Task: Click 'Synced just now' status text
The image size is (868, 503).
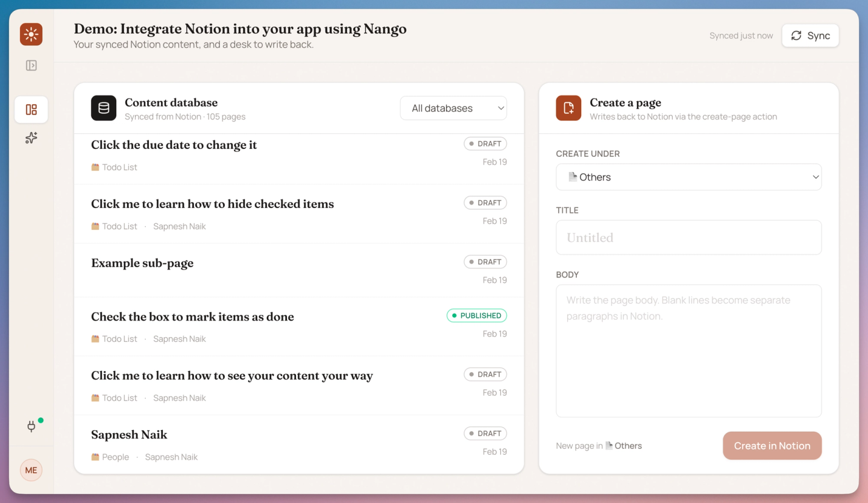Action: click(741, 36)
